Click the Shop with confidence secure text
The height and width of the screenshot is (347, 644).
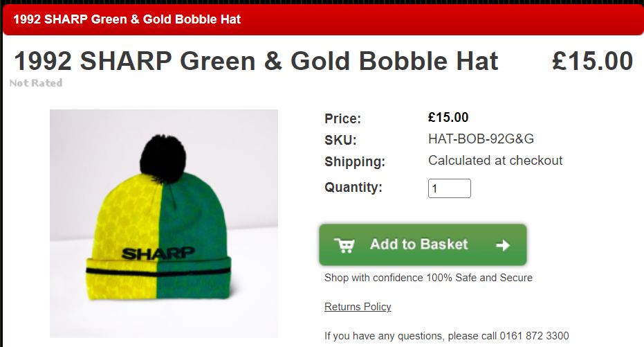point(428,278)
